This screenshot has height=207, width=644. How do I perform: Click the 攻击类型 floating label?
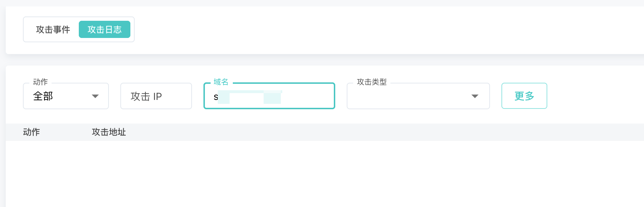(x=372, y=82)
